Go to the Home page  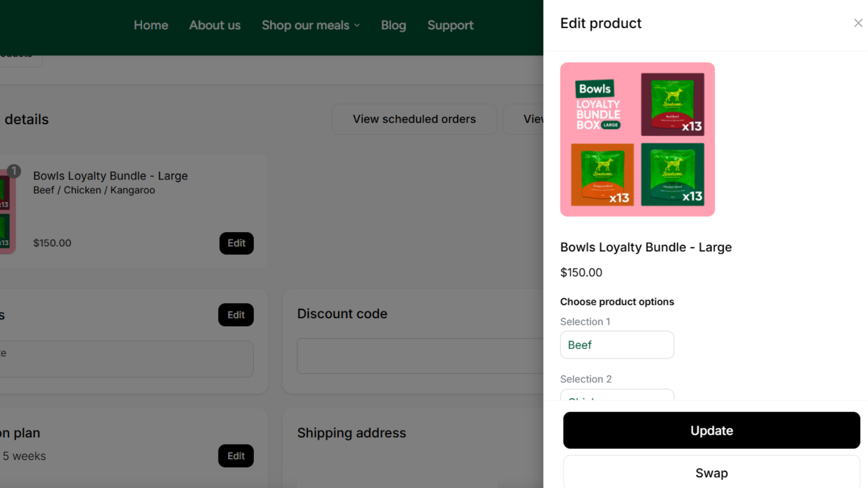[151, 25]
